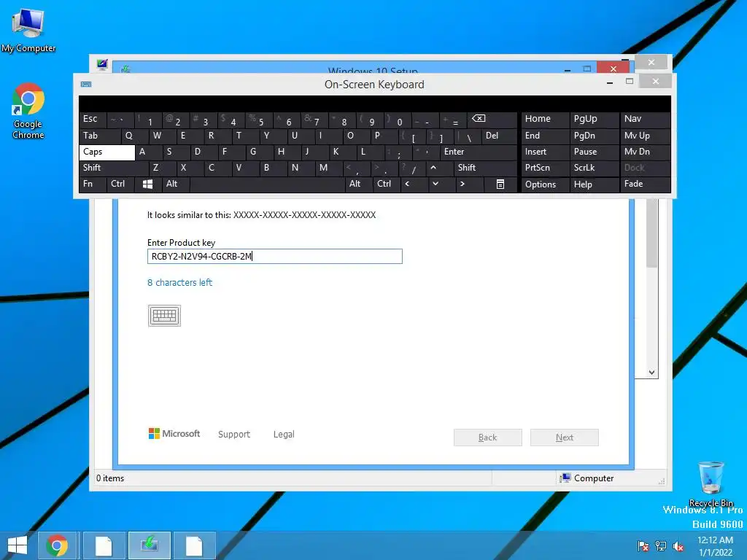Image resolution: width=747 pixels, height=560 pixels.
Task: Click the Mv Dn key
Action: (645, 152)
